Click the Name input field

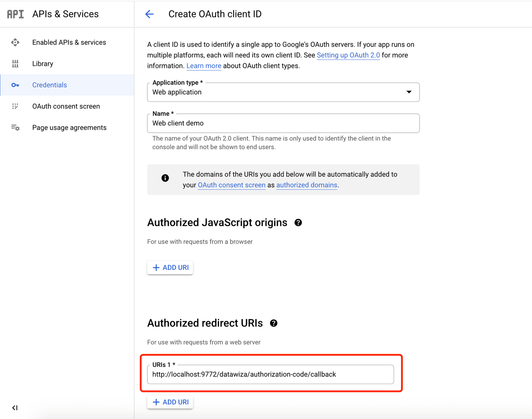coord(283,123)
